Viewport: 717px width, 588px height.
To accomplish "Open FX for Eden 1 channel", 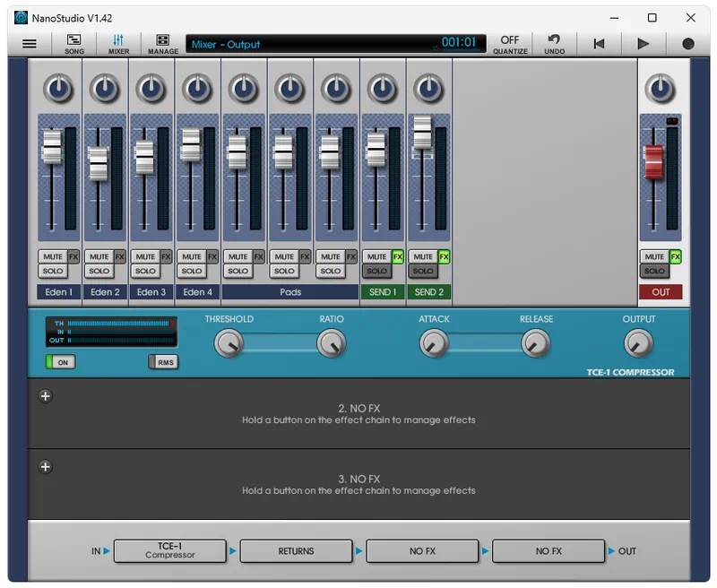I will (x=73, y=256).
